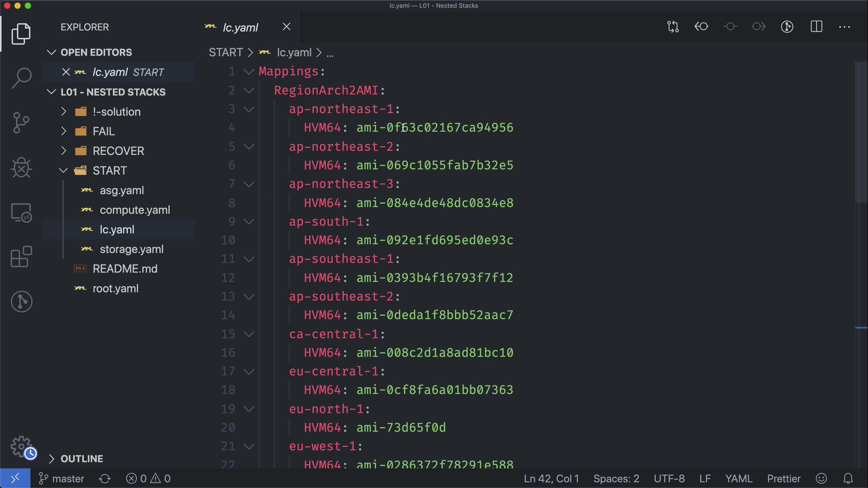The width and height of the screenshot is (868, 488).
Task: Click the master branch indicator
Action: click(62, 479)
